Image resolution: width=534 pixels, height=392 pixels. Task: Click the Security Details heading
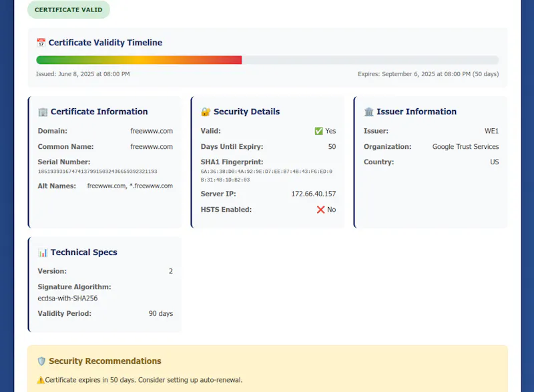[246, 112]
